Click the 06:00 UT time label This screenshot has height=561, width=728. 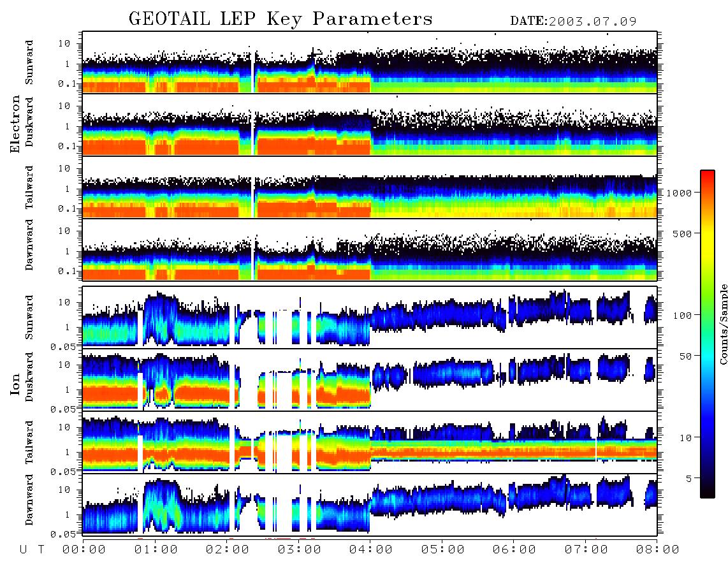pos(514,550)
